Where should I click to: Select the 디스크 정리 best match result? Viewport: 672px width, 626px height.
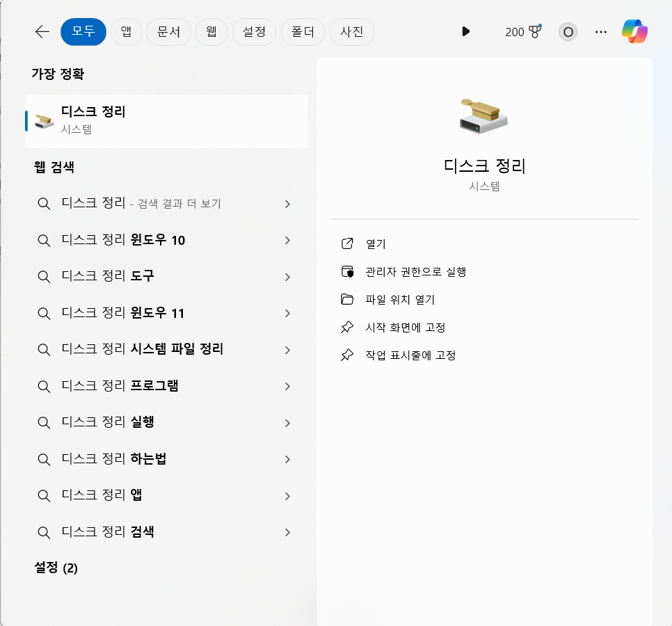tap(166, 120)
